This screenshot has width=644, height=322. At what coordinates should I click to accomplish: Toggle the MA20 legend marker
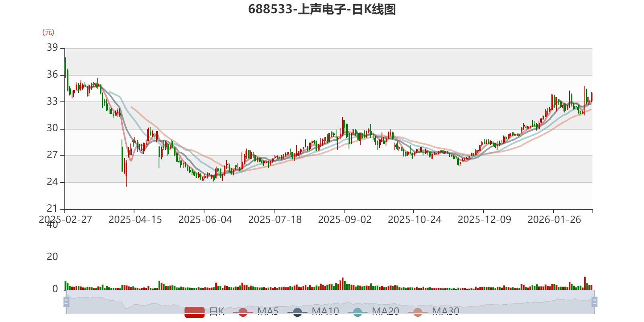coord(357,312)
